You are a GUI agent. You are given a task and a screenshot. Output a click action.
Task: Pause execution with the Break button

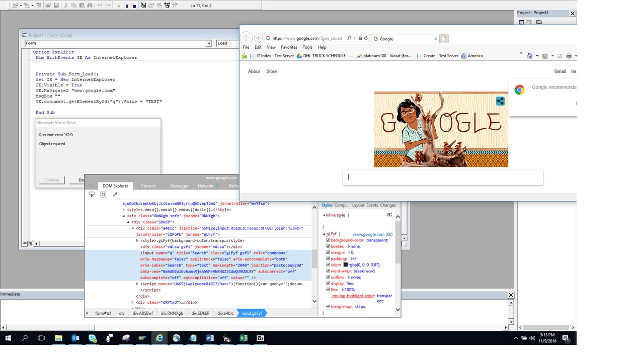[x=127, y=6]
